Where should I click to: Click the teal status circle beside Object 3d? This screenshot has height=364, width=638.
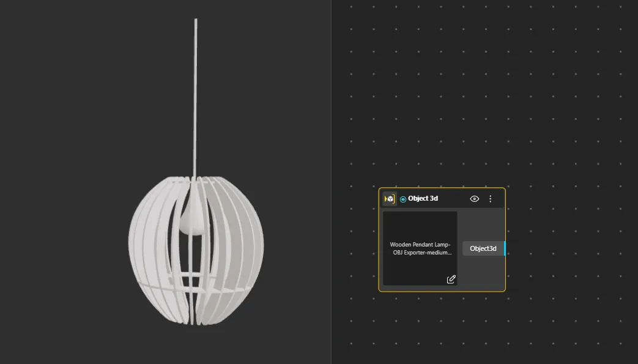click(x=403, y=199)
